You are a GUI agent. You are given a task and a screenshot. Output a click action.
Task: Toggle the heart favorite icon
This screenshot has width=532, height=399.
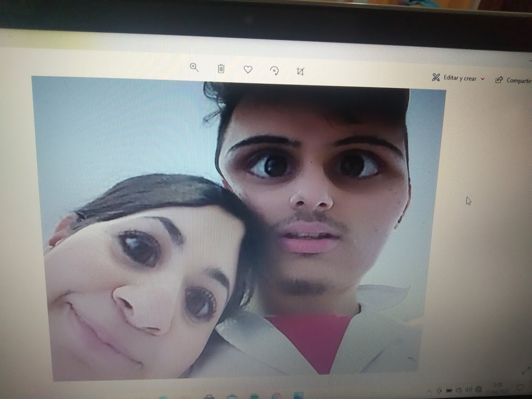(248, 70)
